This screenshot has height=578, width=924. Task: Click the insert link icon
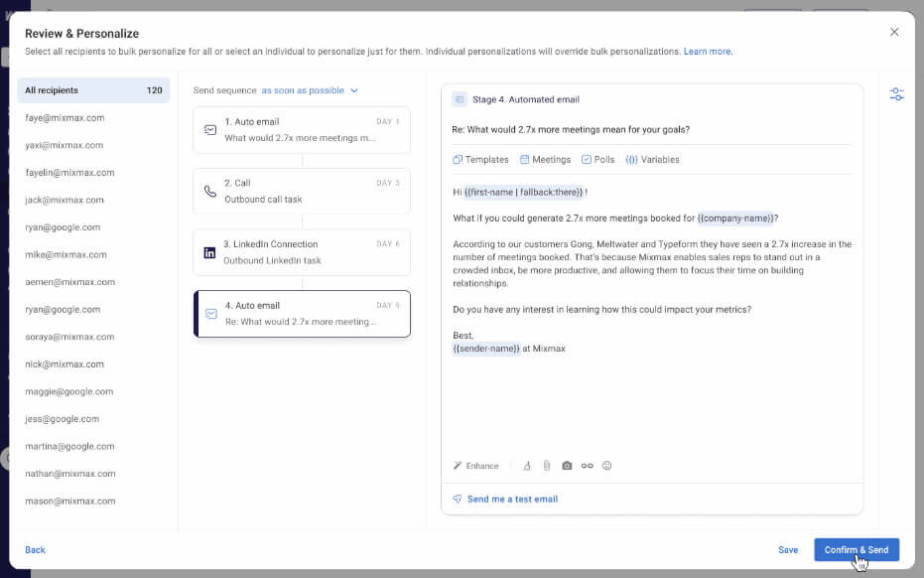click(587, 466)
